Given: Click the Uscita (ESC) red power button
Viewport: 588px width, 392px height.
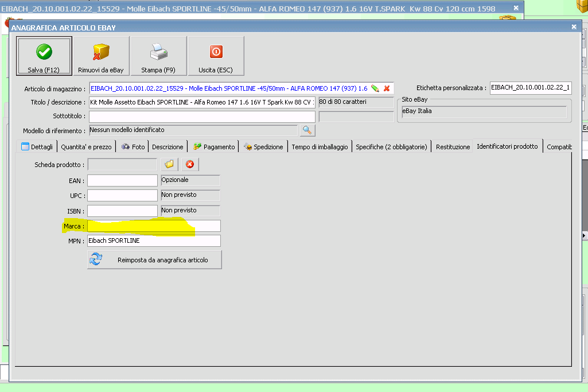Looking at the screenshot, I should (x=216, y=56).
